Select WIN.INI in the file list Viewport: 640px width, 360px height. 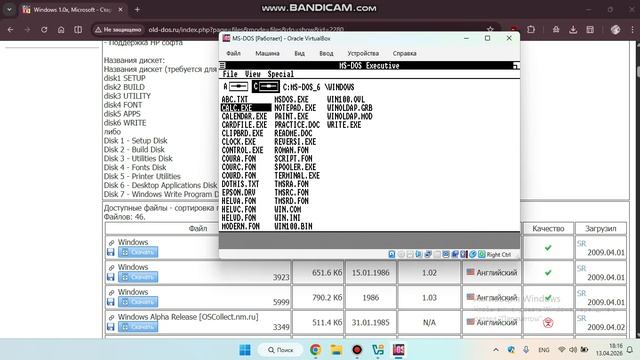click(x=287, y=218)
